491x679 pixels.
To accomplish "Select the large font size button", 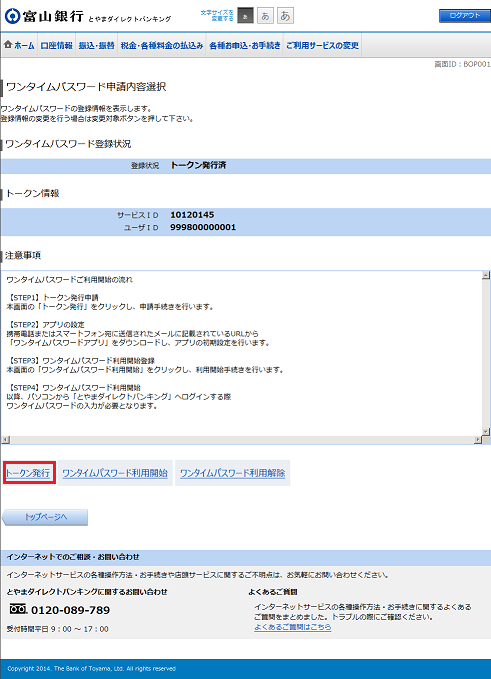I will 285,16.
